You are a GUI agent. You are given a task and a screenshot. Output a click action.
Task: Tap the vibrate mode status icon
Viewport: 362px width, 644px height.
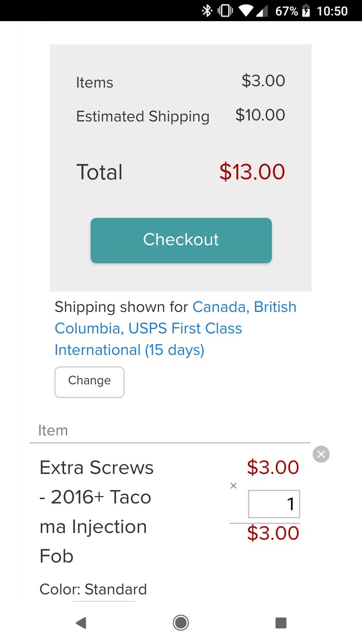click(224, 11)
